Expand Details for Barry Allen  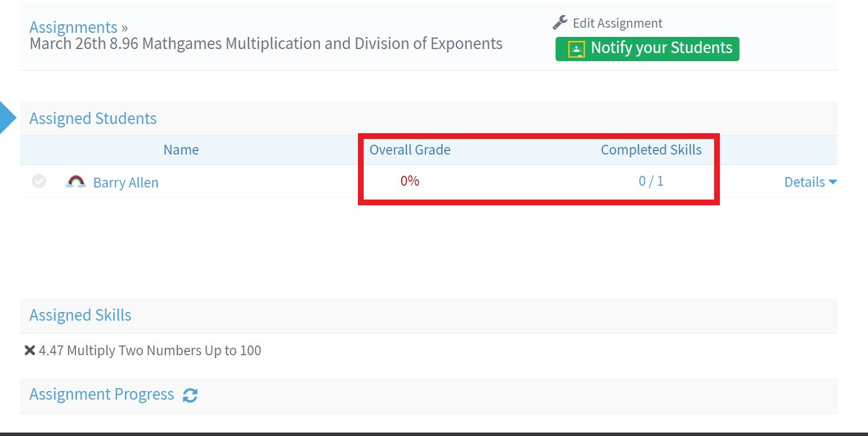(x=805, y=182)
